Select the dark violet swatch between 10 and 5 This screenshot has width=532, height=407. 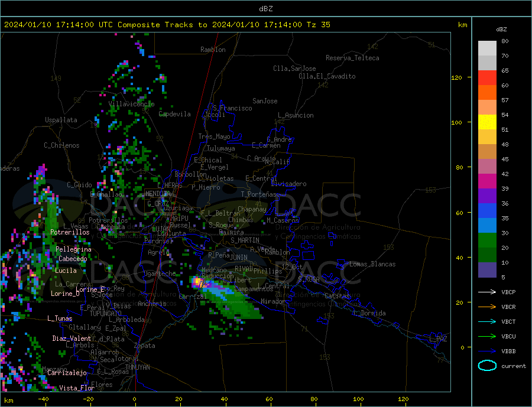coord(487,270)
